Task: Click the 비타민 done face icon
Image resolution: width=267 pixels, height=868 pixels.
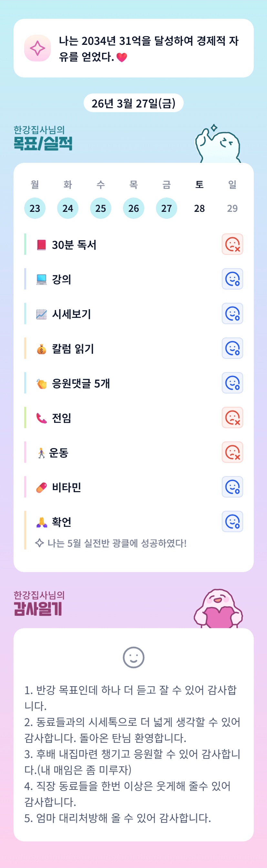Action: tap(232, 487)
